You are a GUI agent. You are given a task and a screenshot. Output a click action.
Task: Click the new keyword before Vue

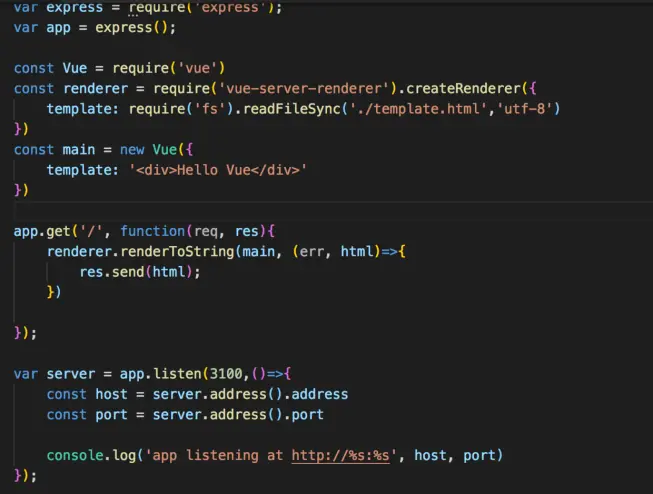132,150
